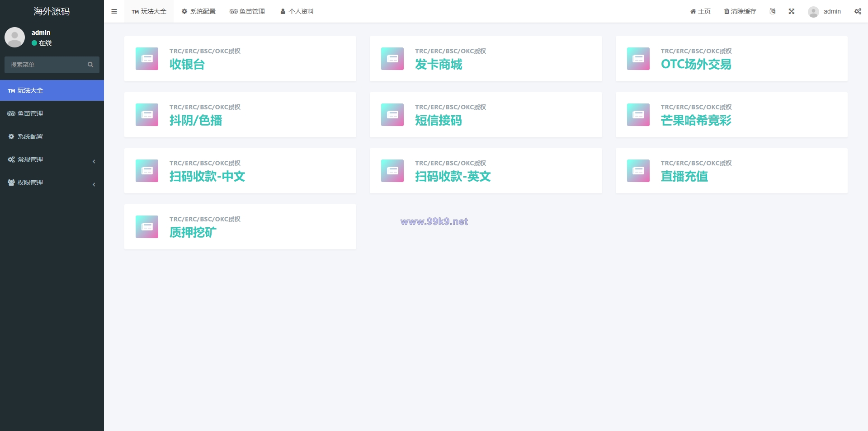Expand the 权限管理 sidebar menu
The height and width of the screenshot is (431, 868).
click(52, 183)
